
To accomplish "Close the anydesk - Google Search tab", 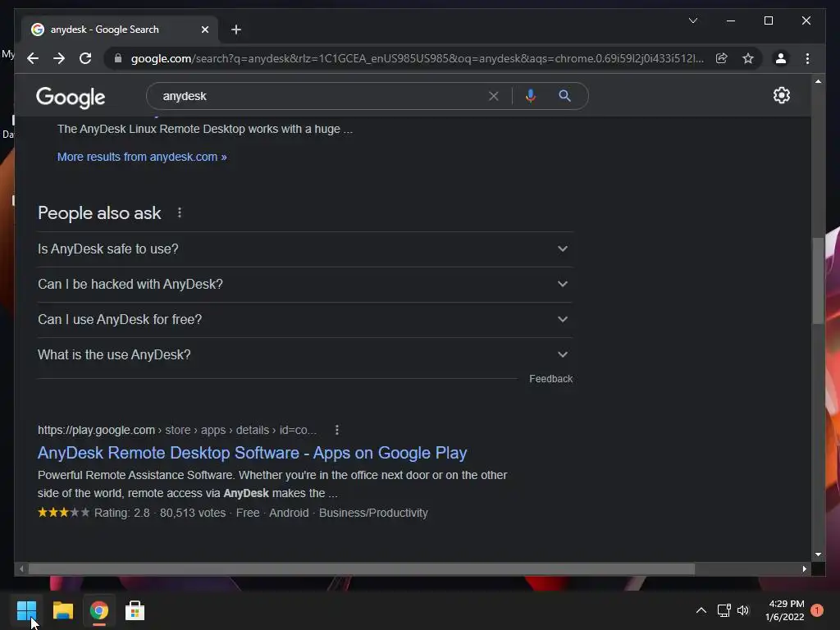I will tap(204, 30).
